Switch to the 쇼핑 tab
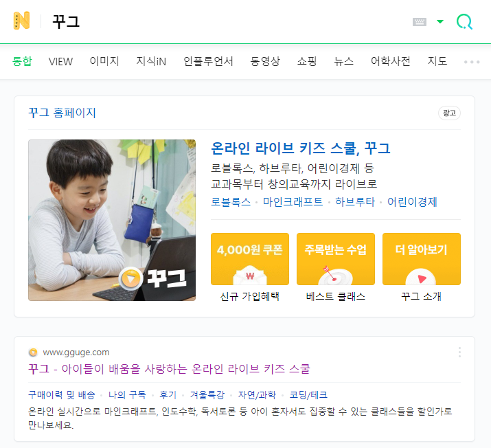 [x=307, y=61]
